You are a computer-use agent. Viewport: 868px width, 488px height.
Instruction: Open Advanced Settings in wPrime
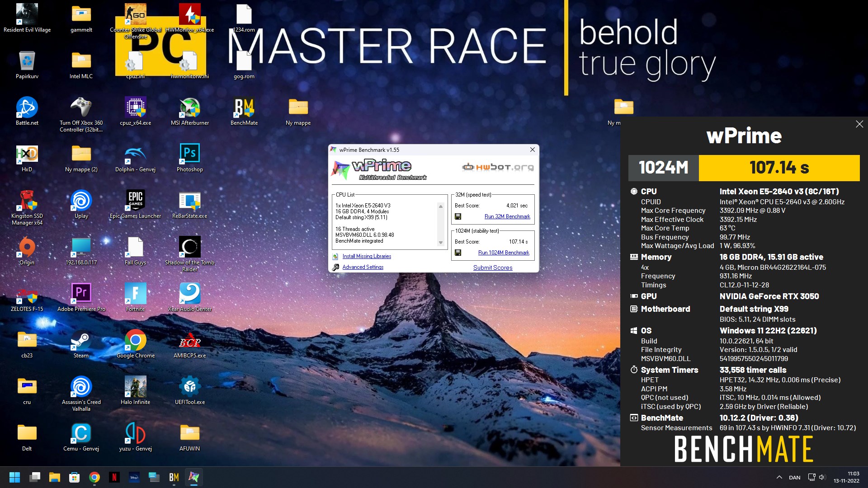[x=363, y=267]
